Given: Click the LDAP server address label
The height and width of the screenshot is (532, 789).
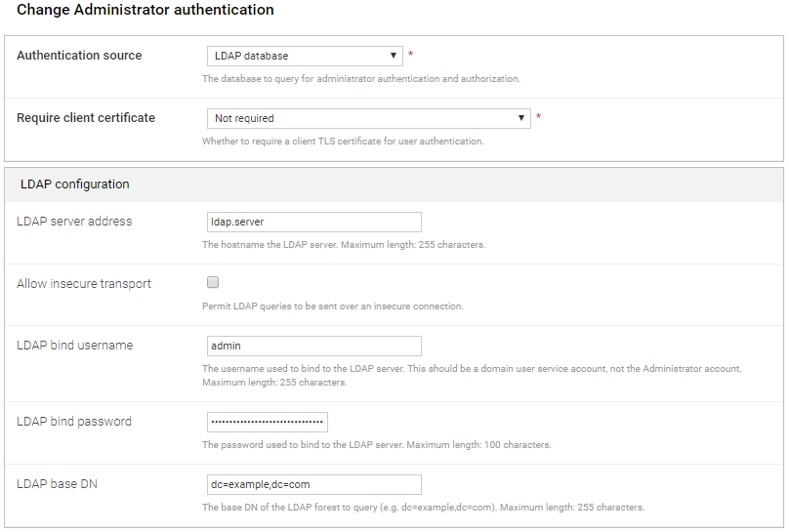Looking at the screenshot, I should coord(74,222).
